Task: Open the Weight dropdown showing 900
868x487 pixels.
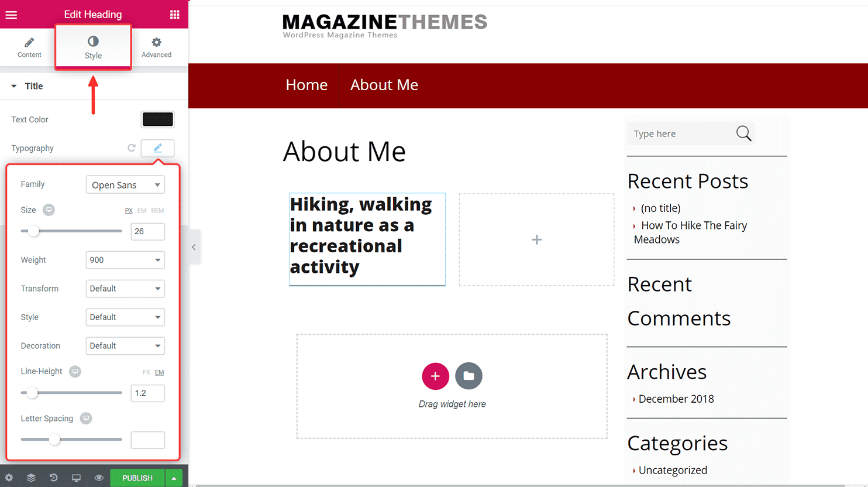Action: click(125, 260)
